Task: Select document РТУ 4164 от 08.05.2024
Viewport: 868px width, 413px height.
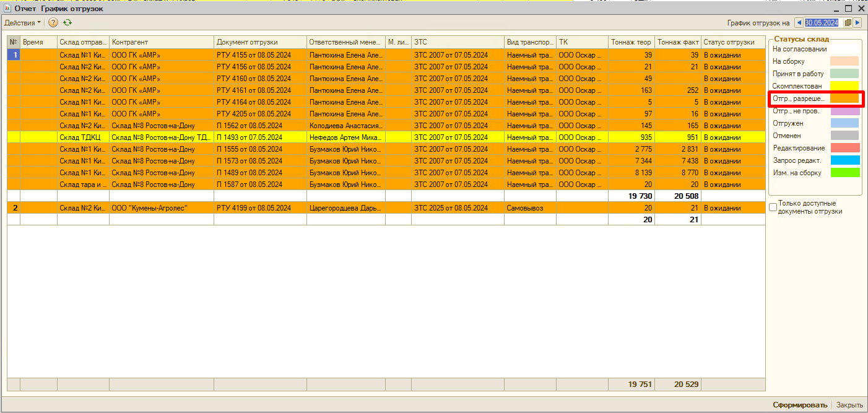Action: click(261, 102)
